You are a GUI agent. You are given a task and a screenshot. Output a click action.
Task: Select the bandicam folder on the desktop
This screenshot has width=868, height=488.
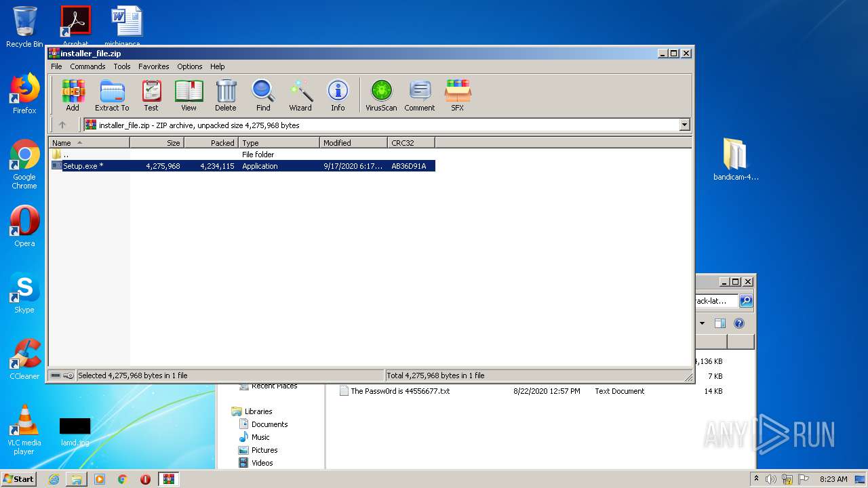click(736, 159)
